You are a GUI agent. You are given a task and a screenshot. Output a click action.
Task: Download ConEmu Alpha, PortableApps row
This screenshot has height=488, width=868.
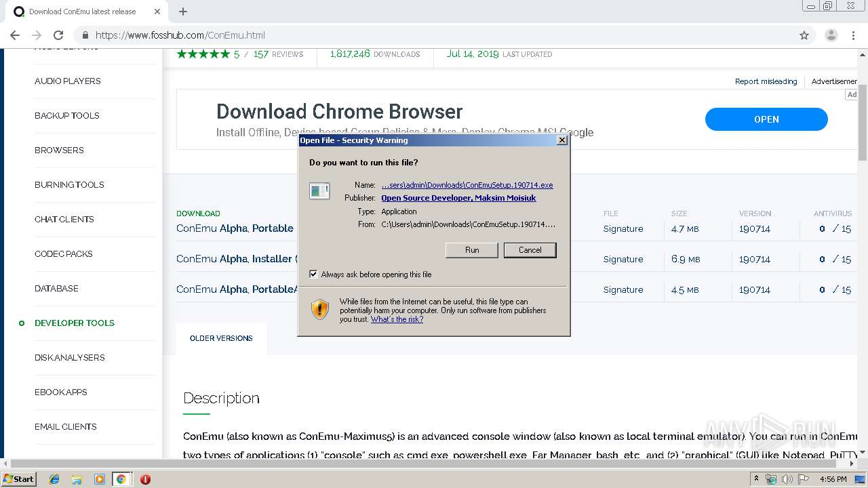click(x=237, y=289)
